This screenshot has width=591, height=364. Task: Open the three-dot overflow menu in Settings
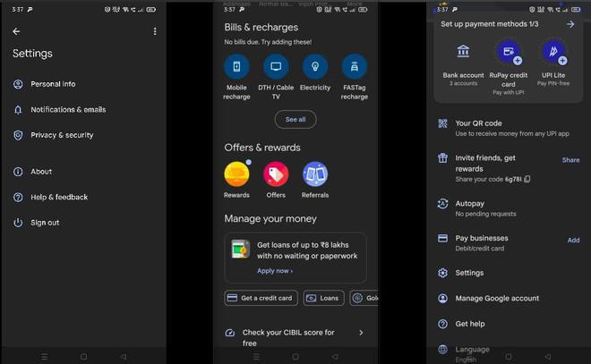155,31
